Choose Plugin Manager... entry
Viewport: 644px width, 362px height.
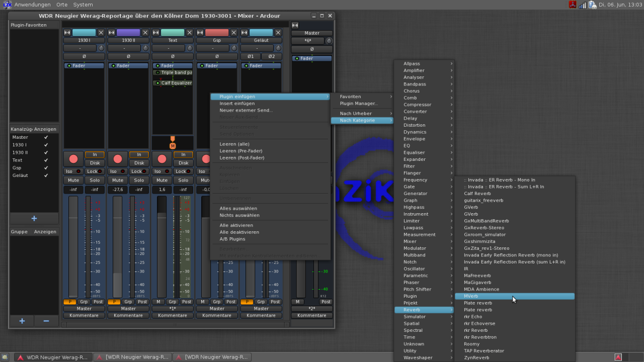(361, 104)
